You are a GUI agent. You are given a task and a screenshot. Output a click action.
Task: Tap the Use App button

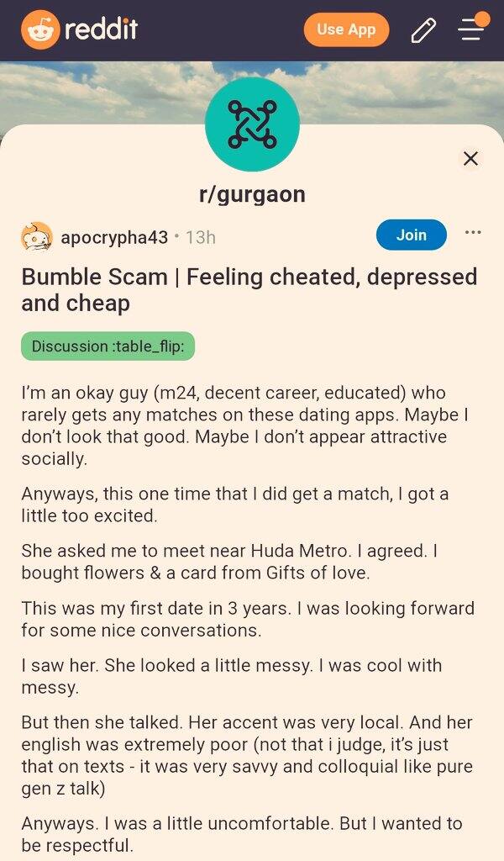tap(346, 29)
